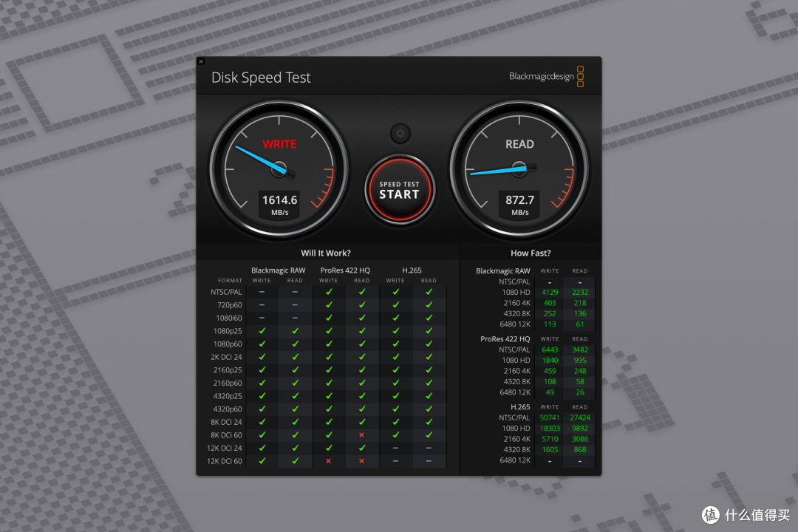This screenshot has height=532, width=798.
Task: Click the H.265 write checkmark at 8K DCI 60
Action: (x=395, y=435)
